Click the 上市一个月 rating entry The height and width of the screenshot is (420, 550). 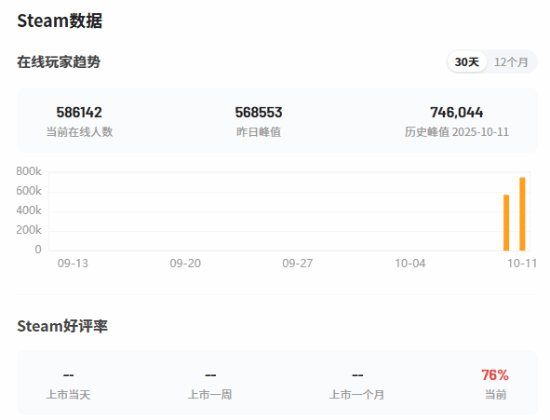coord(357,385)
